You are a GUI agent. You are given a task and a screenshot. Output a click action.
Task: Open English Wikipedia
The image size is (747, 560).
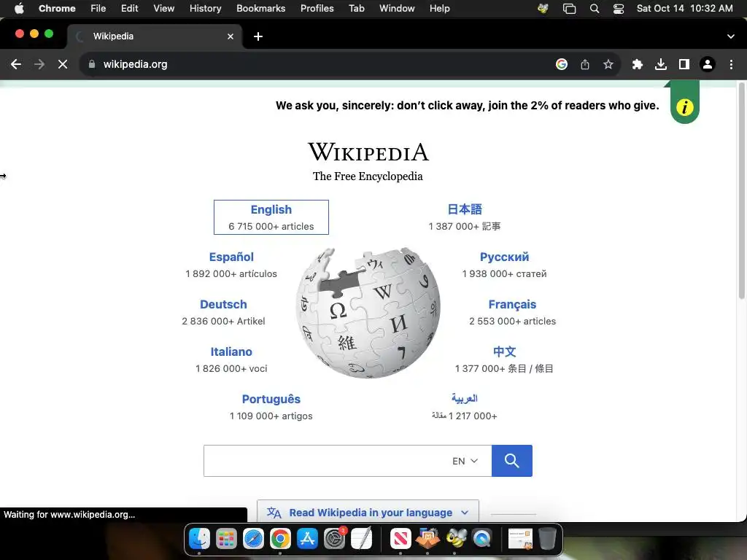(271, 217)
